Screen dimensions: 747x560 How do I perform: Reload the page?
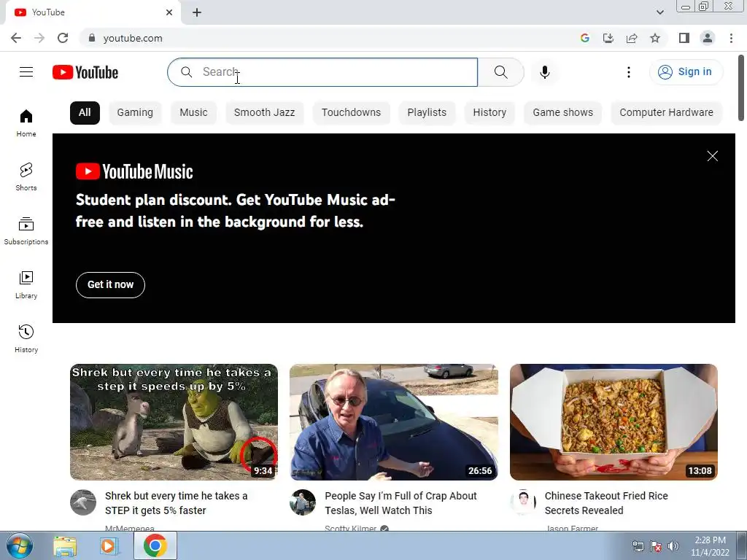pos(63,38)
